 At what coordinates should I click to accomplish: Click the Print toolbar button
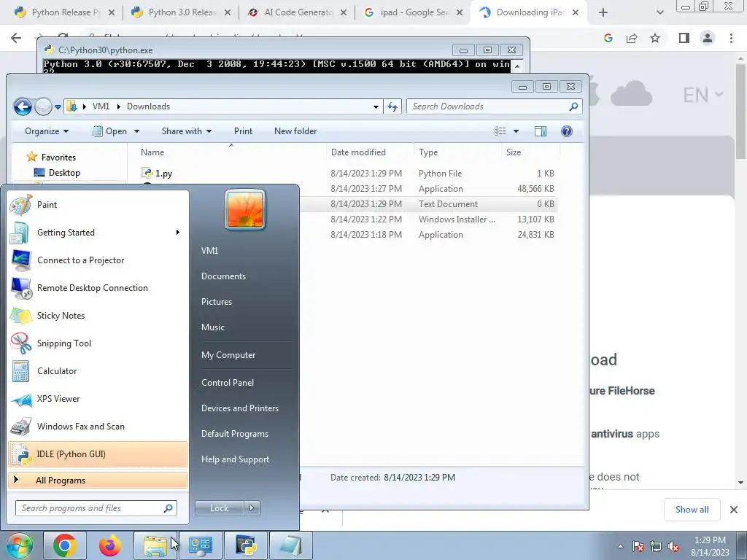(243, 131)
